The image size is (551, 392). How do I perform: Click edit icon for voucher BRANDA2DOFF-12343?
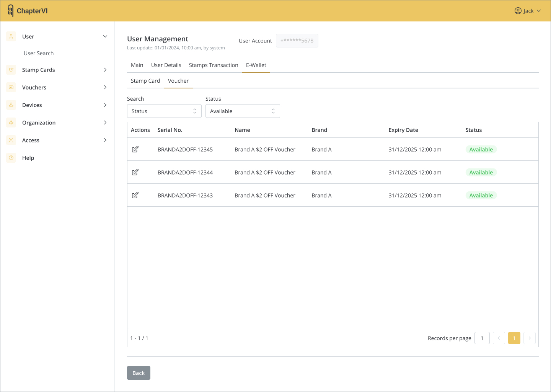[x=135, y=195]
